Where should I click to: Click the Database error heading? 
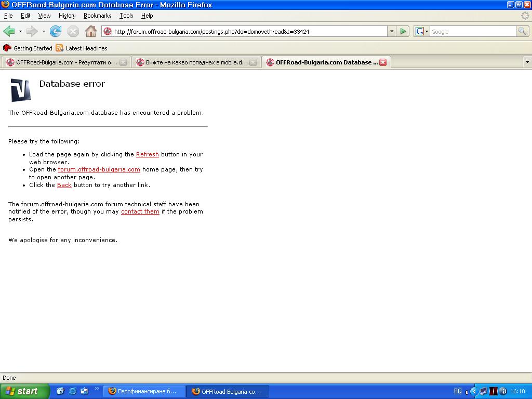[72, 84]
